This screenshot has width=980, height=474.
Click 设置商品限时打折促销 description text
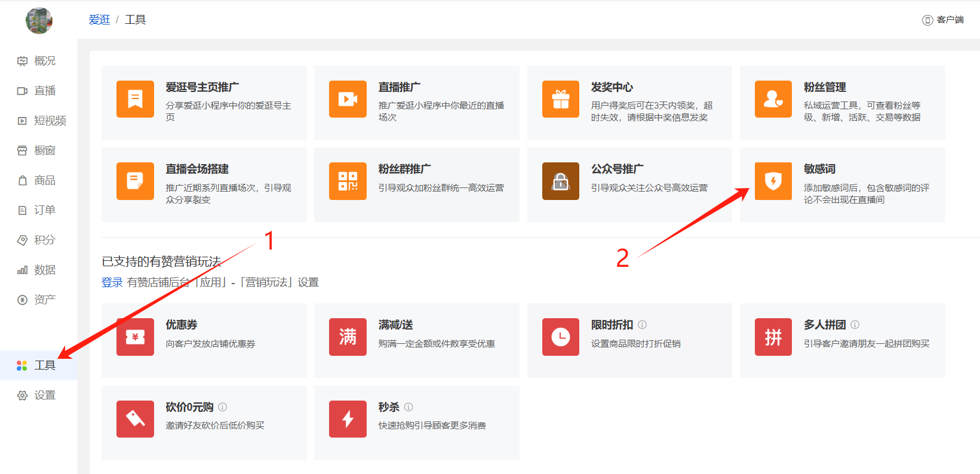pos(636,344)
